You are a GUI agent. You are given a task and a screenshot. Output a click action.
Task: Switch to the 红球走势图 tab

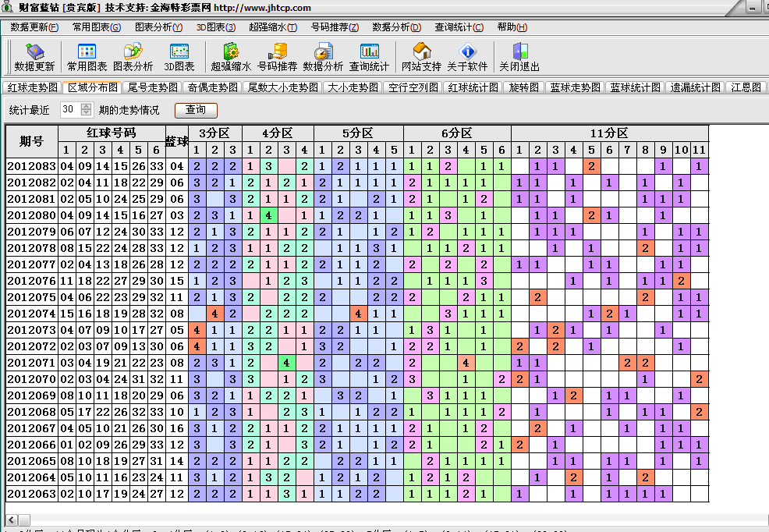point(32,87)
